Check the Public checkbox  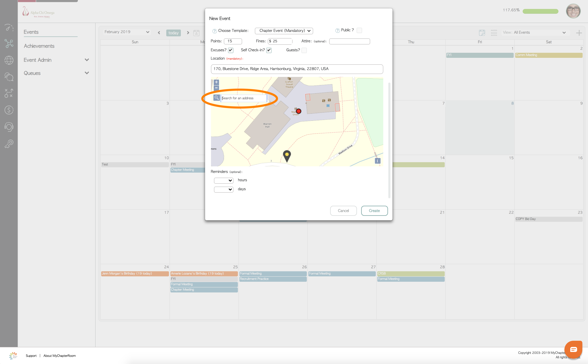tap(359, 30)
